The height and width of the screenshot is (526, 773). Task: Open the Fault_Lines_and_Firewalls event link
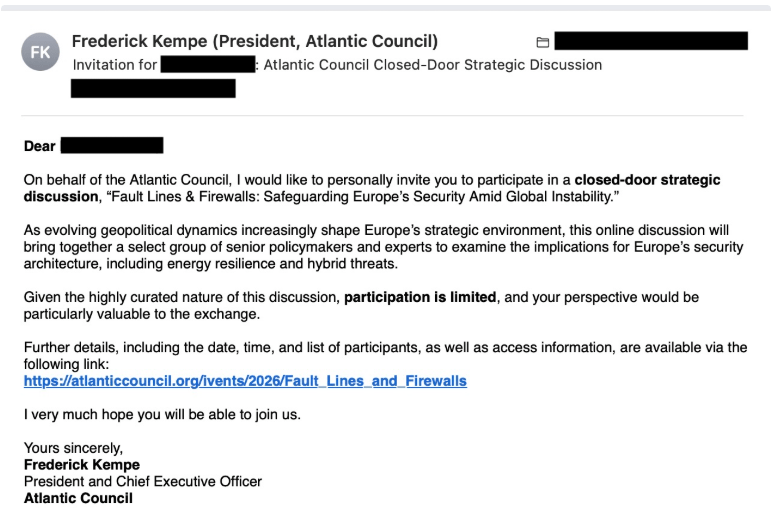coord(246,381)
